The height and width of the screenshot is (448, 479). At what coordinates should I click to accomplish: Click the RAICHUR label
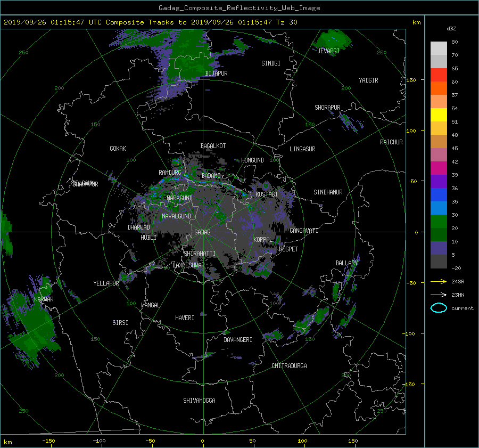coord(391,142)
